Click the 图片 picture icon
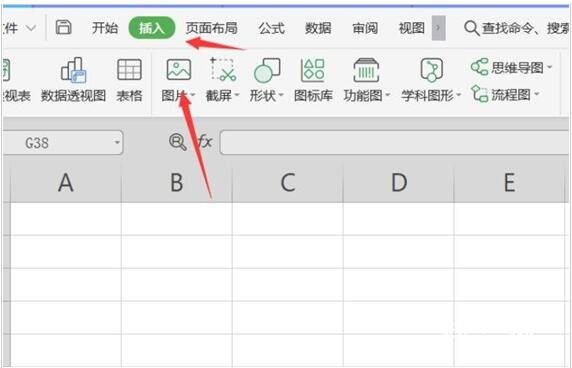Screen dimensions: 572x368 (x=178, y=70)
